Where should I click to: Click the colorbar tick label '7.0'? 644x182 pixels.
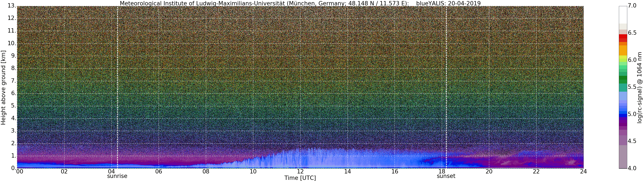(632, 6)
